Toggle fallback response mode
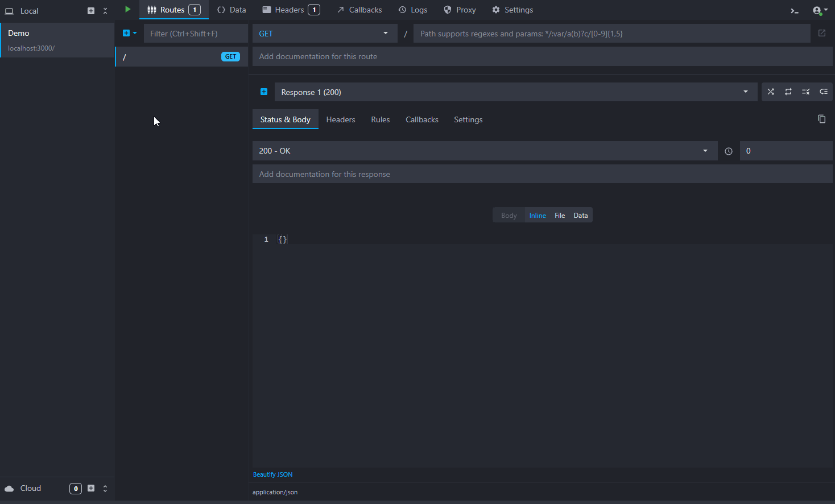Viewport: 835px width, 504px height. tap(824, 92)
